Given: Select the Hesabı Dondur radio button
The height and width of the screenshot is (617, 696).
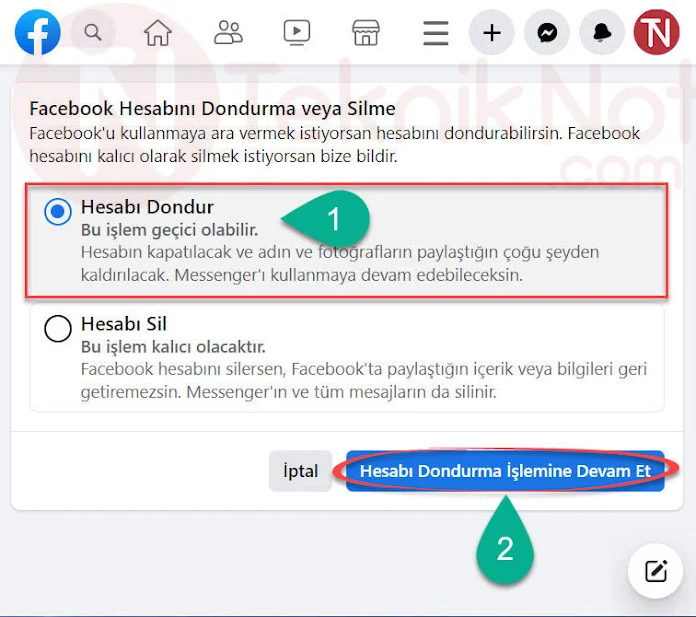Looking at the screenshot, I should pyautogui.click(x=58, y=212).
